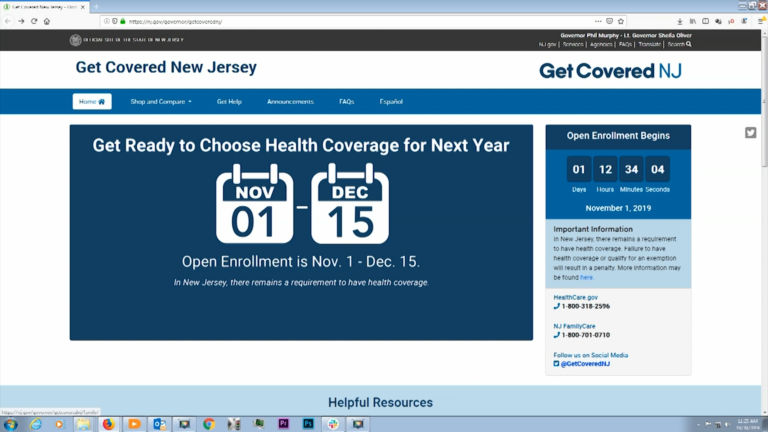Launch Google Chrome from taskbar
Image resolution: width=768 pixels, height=432 pixels.
pos(209,424)
